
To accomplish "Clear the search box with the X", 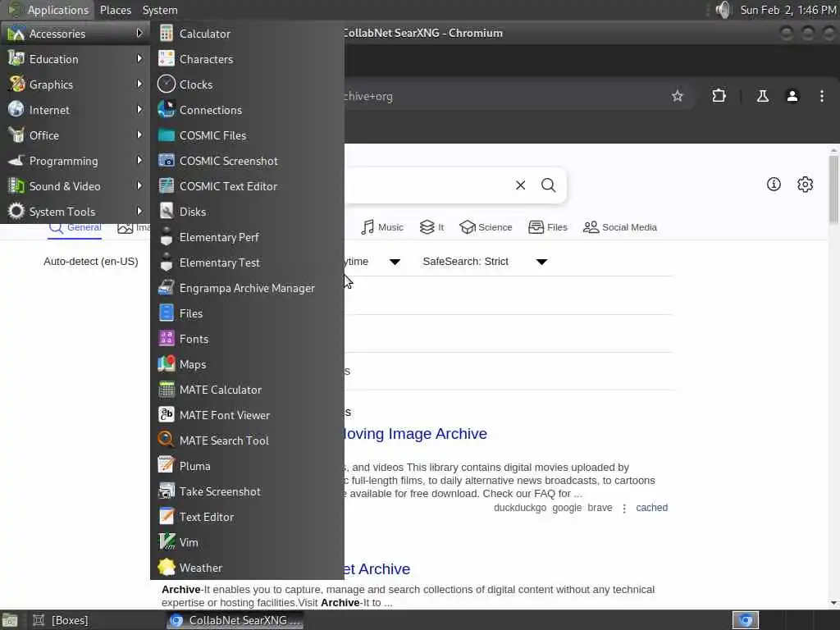I will click(x=520, y=185).
